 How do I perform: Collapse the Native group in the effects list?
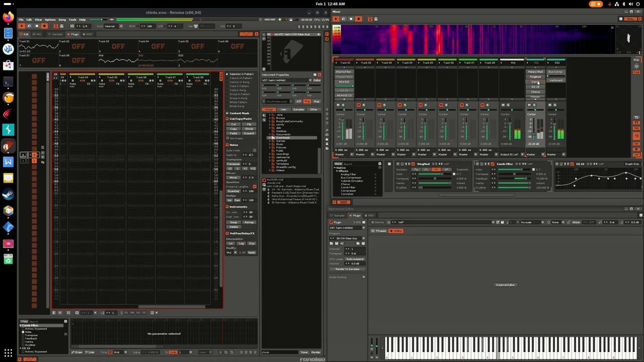tap(335, 167)
